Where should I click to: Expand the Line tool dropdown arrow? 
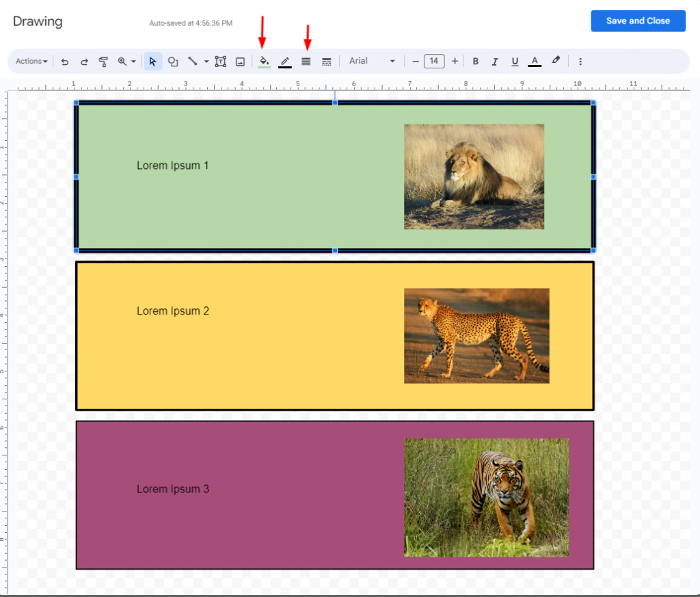tap(206, 62)
